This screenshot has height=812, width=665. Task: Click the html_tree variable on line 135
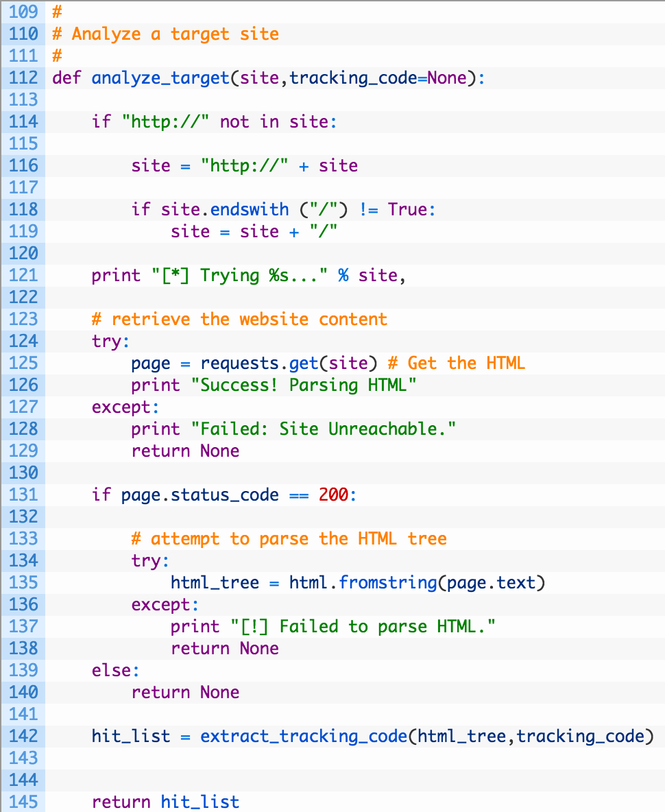215,582
